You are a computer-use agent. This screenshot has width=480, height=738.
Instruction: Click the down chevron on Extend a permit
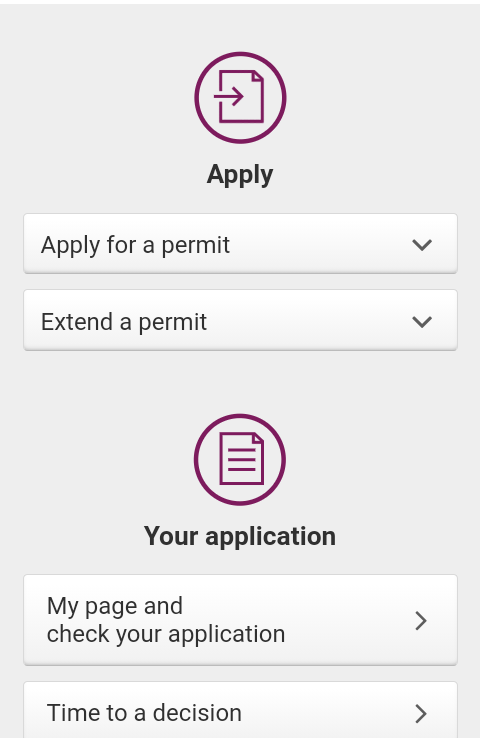[x=422, y=322]
